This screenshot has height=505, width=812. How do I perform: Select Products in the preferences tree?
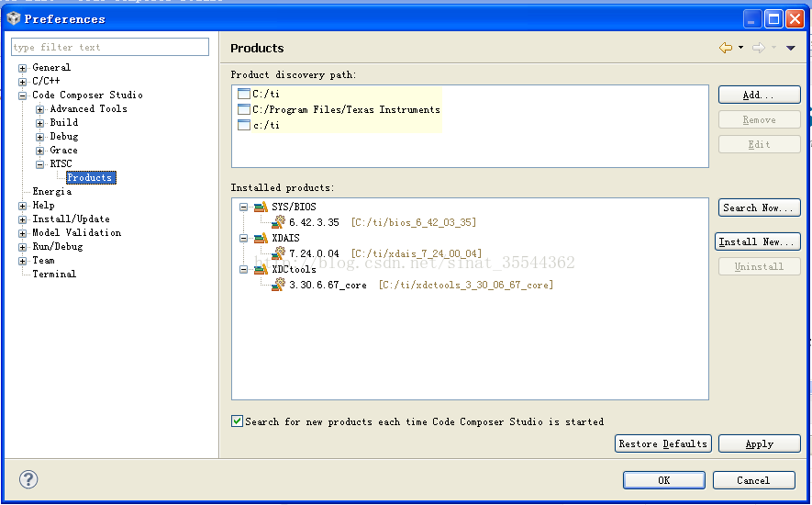[x=91, y=177]
